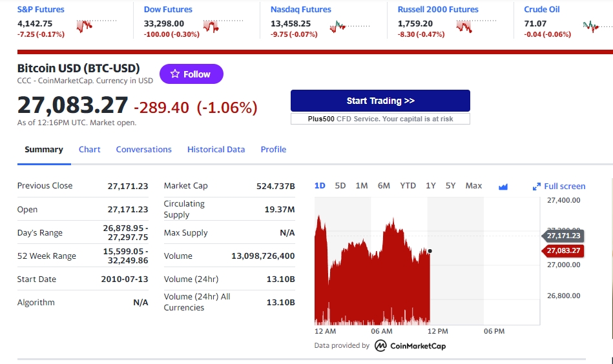The height and width of the screenshot is (364, 613).
Task: Click the star icon on Follow button
Action: point(174,74)
